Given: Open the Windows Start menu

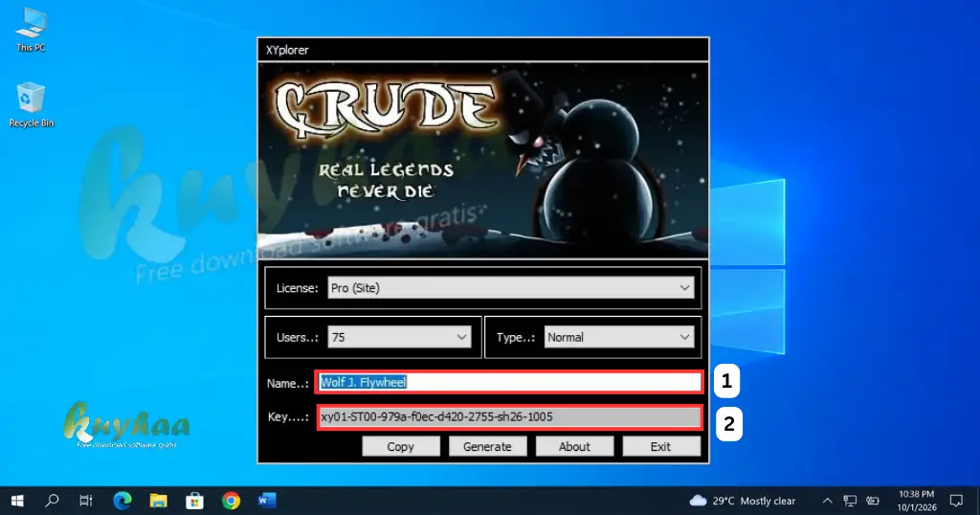Looking at the screenshot, I should tap(17, 501).
